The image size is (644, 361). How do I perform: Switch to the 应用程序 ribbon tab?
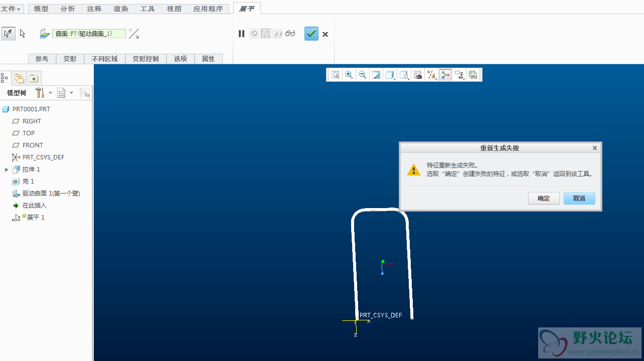[208, 9]
